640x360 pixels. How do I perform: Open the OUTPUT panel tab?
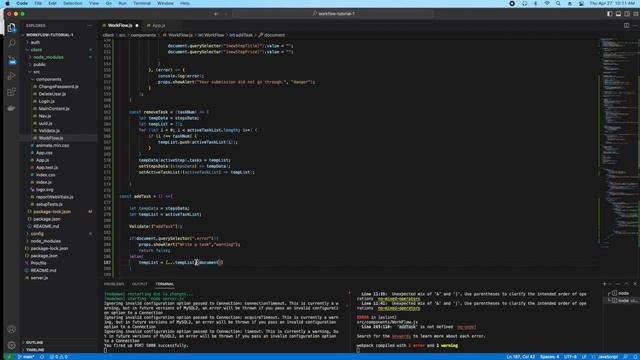click(140, 284)
